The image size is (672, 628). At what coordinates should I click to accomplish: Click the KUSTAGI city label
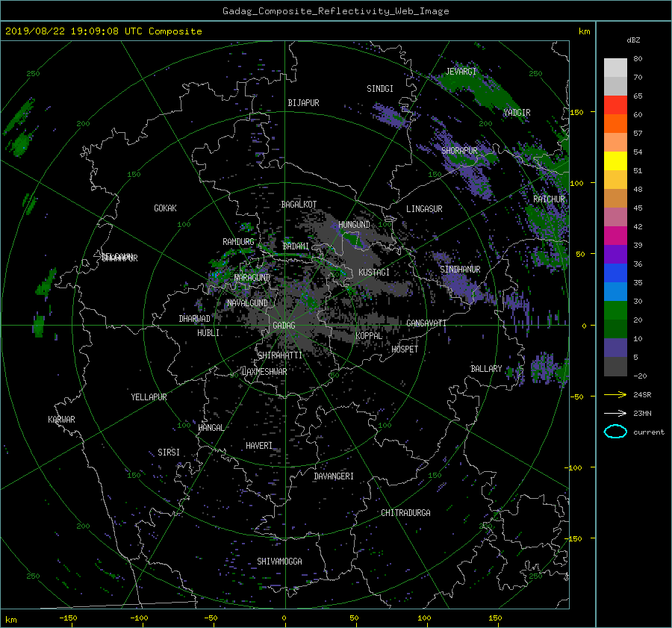click(374, 273)
